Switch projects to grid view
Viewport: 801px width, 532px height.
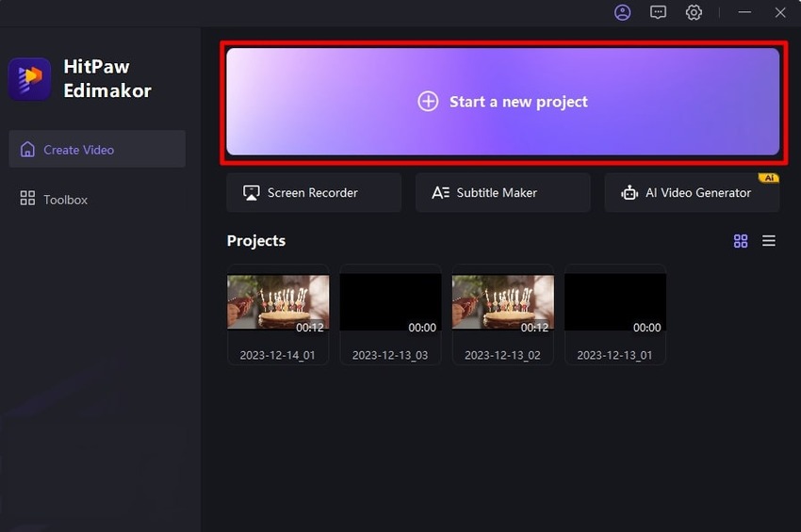(741, 241)
